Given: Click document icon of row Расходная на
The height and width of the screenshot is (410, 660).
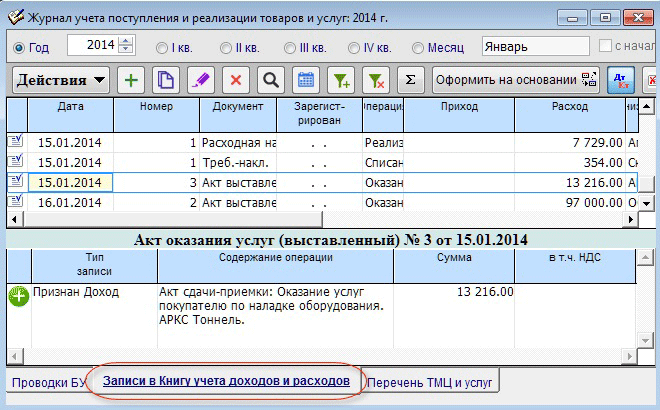Looking at the screenshot, I should point(16,141).
